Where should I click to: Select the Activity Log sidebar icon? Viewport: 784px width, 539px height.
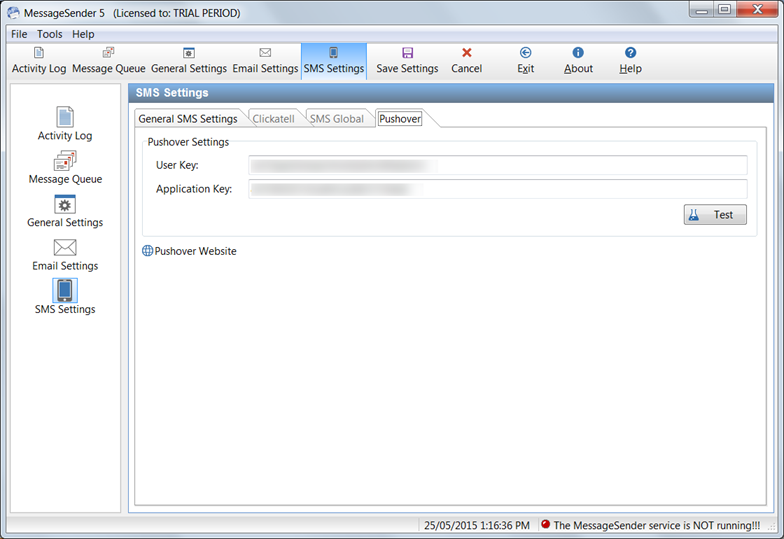pos(65,117)
